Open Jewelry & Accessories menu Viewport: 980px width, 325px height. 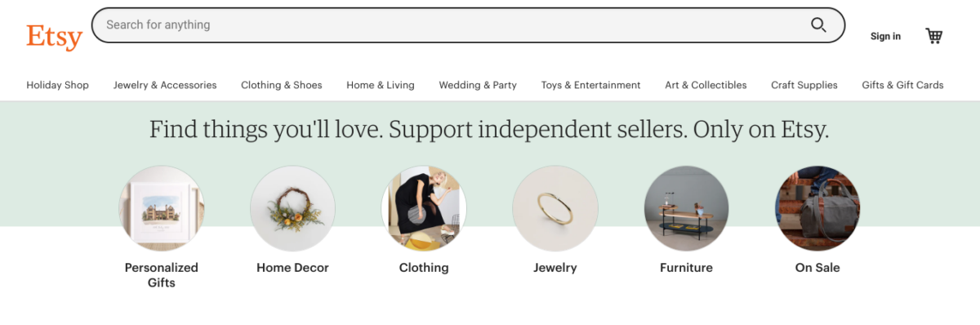(x=165, y=85)
